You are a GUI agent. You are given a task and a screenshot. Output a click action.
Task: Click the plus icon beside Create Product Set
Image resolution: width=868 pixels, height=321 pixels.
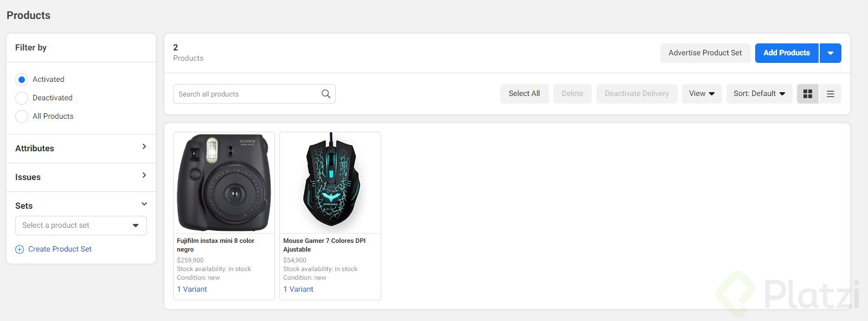point(20,249)
